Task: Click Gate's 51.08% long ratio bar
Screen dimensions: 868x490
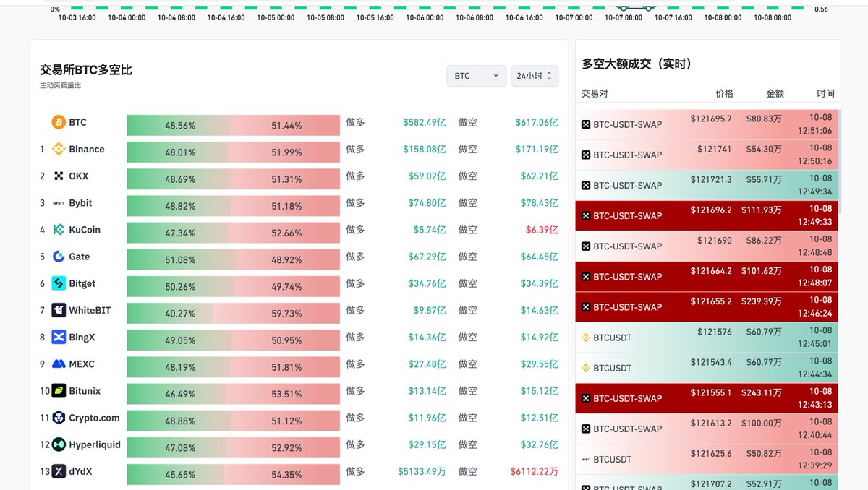Action: [182, 259]
